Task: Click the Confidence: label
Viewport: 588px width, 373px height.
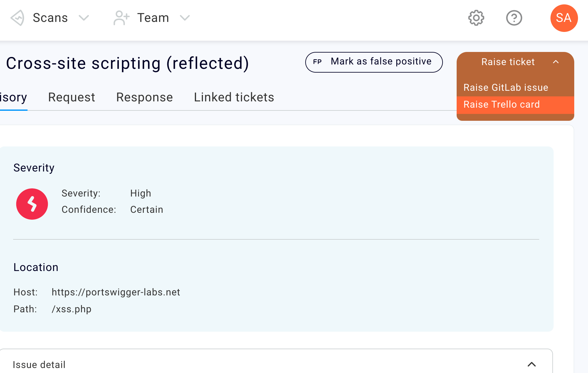Action: tap(89, 210)
